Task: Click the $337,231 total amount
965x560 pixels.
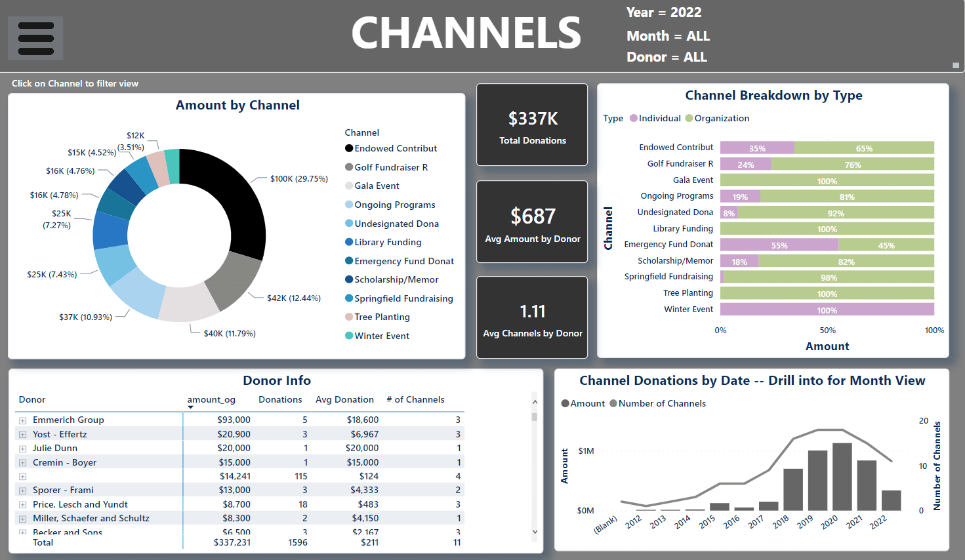Action: [232, 542]
